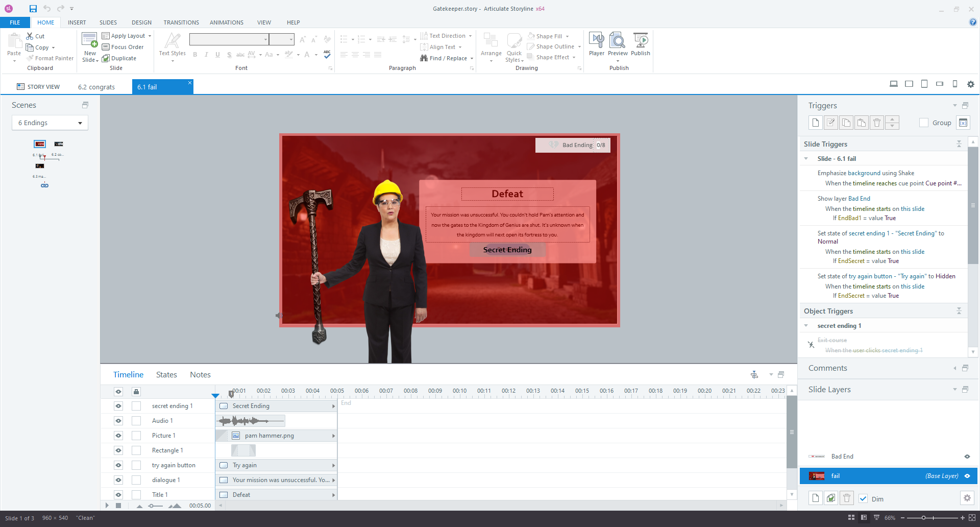Click the Triggers panel vertical scrollbar

click(973, 204)
